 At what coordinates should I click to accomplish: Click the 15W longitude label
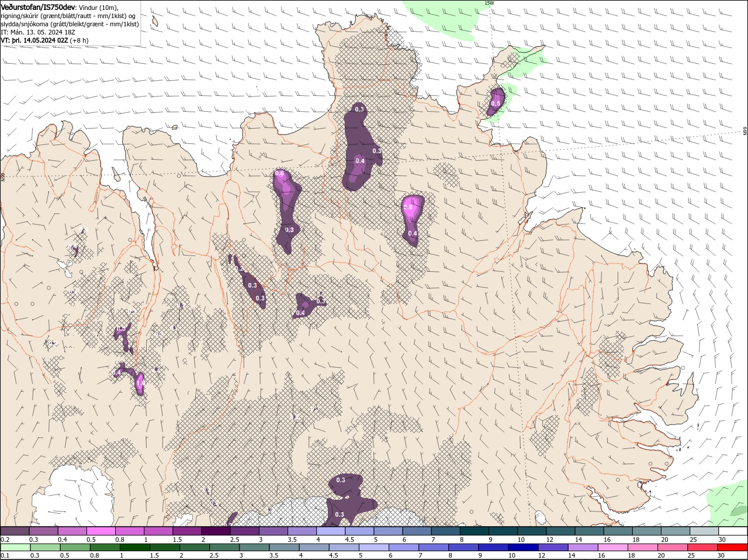coord(489,3)
